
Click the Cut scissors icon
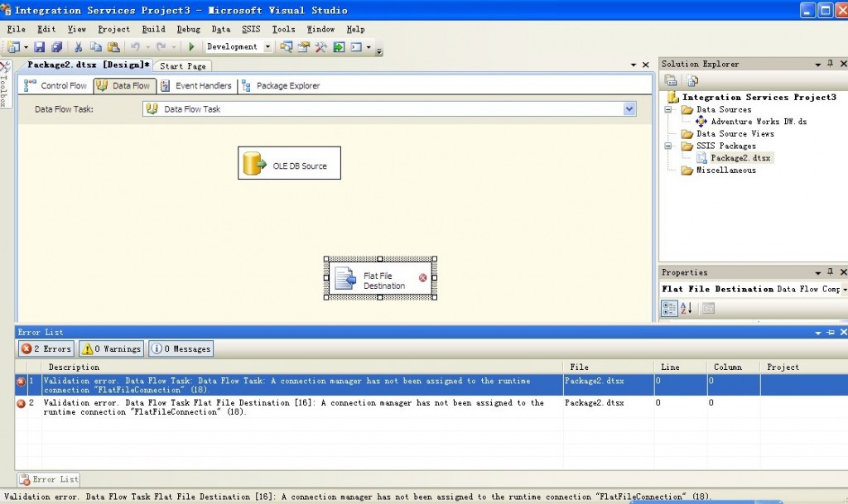pos(79,47)
